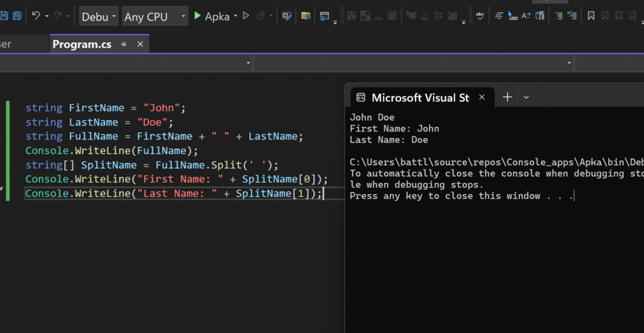Open a new terminal tab with plus button
The height and width of the screenshot is (333, 644).
507,97
